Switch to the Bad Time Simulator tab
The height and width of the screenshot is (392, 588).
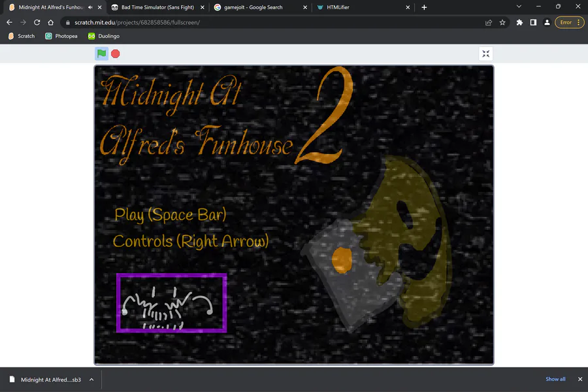[x=157, y=7]
